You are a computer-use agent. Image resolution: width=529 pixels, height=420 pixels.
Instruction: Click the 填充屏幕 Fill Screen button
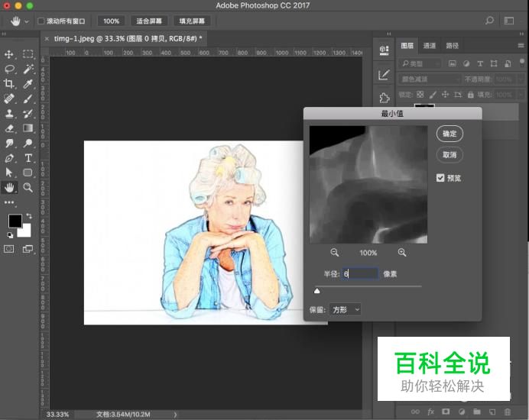click(x=192, y=21)
